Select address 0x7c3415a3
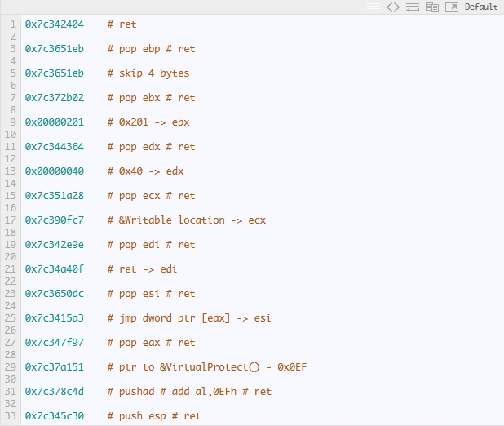The width and height of the screenshot is (504, 426). (x=55, y=318)
